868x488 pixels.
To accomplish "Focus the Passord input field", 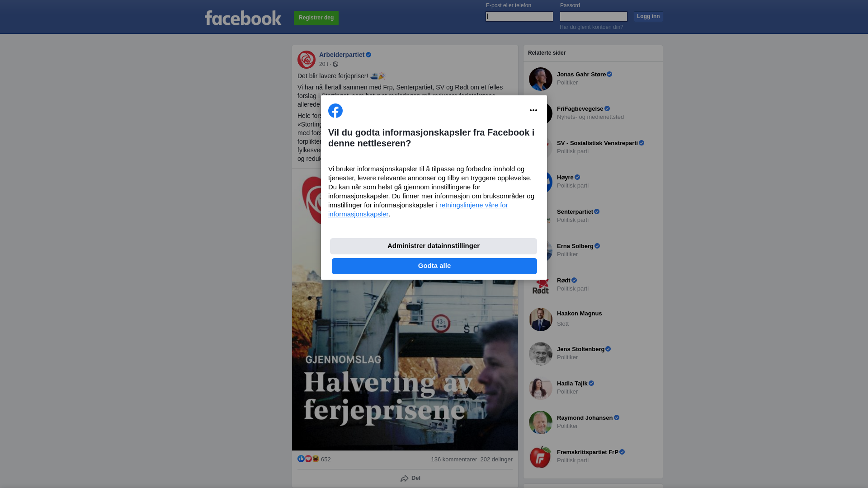I will (x=594, y=17).
